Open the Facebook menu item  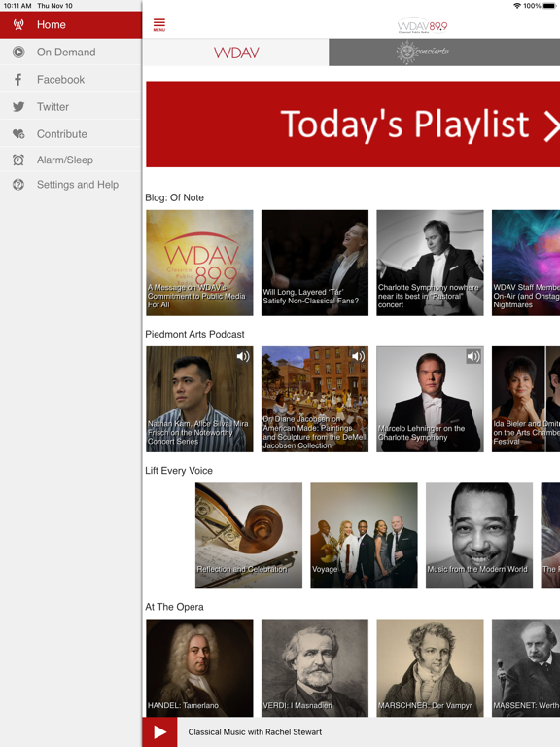click(x=71, y=79)
